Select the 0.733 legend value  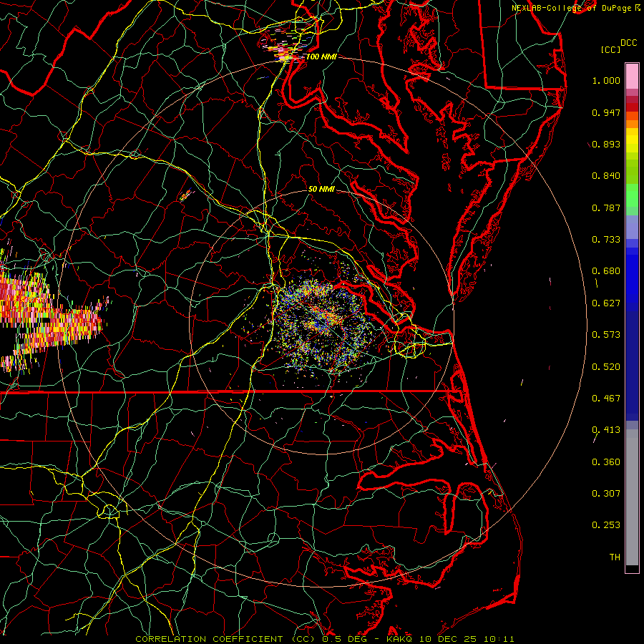click(606, 240)
